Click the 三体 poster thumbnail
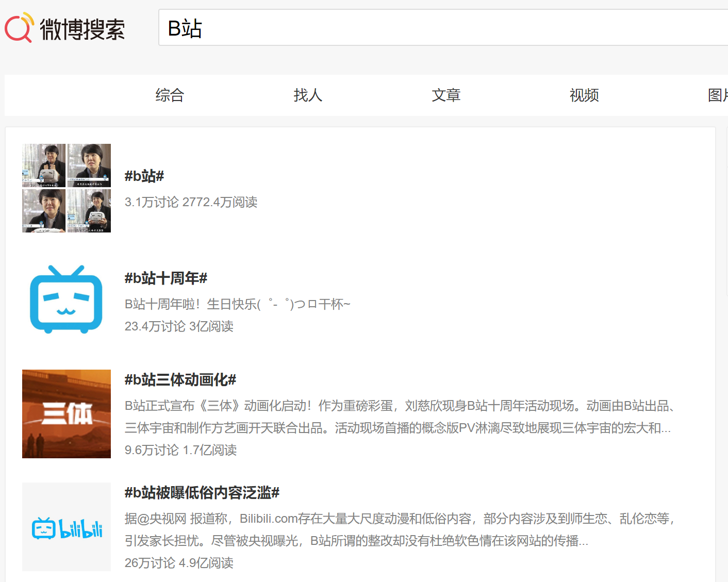 point(67,414)
